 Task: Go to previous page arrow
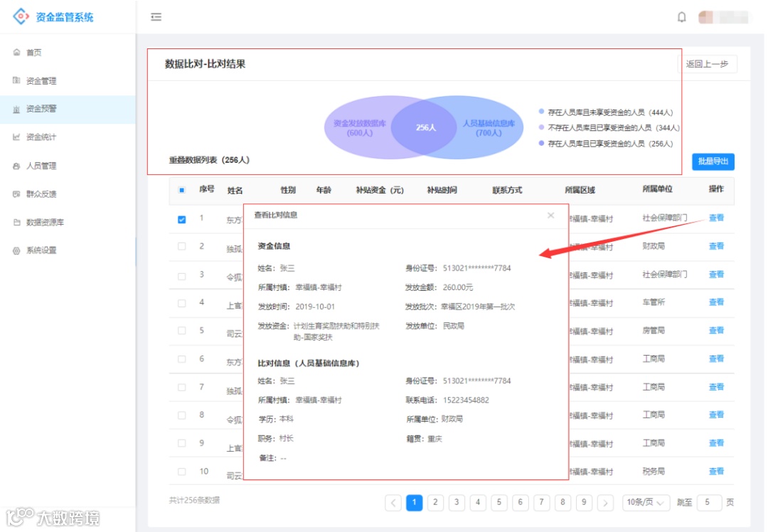393,503
